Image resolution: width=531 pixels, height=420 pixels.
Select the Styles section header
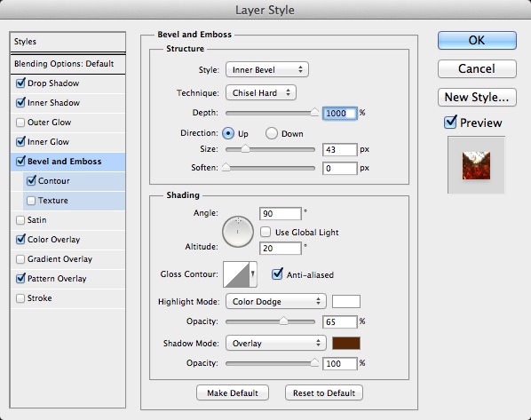tap(67, 42)
